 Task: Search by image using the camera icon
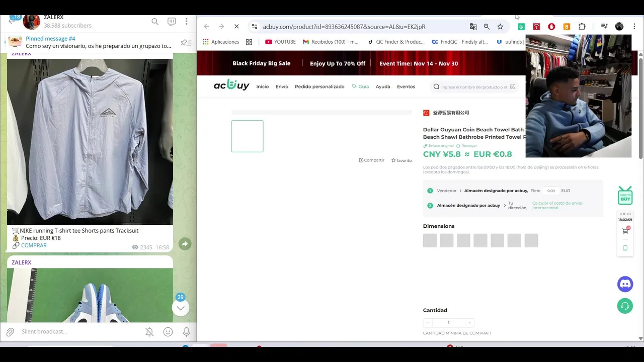[x=513, y=87]
